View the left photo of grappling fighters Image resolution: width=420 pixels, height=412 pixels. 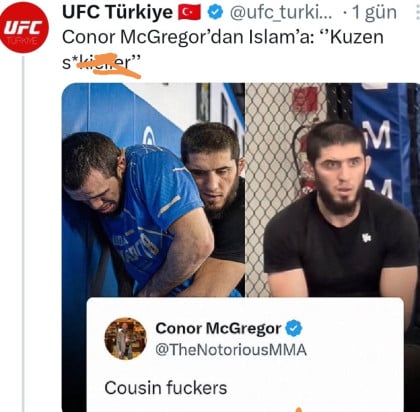click(x=153, y=190)
